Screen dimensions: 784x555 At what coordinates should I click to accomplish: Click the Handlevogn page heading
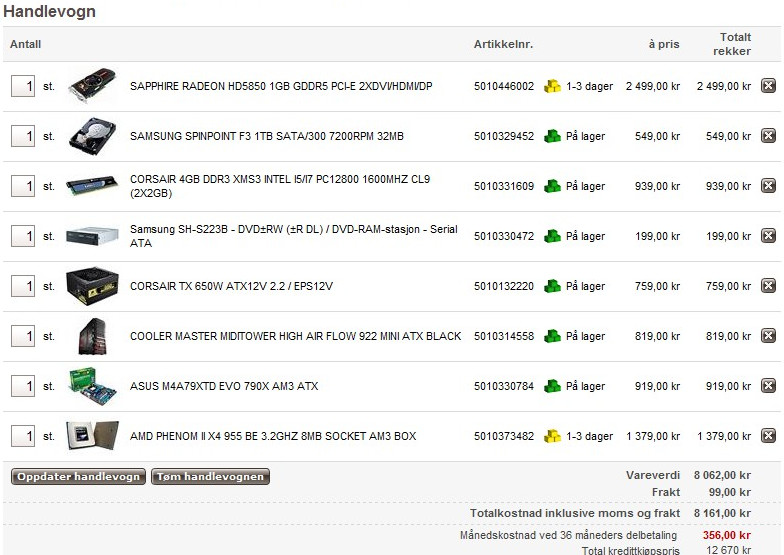[49, 11]
